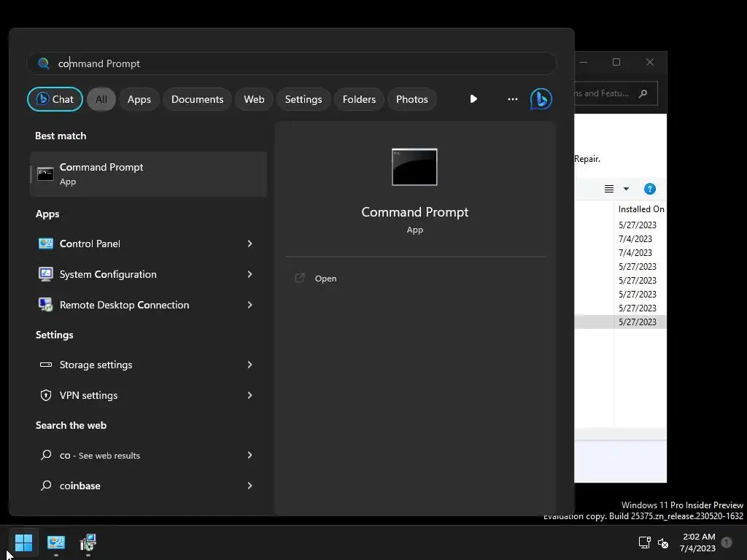This screenshot has width=747, height=560.
Task: Switch to the Photos filter tab
Action: pyautogui.click(x=412, y=99)
